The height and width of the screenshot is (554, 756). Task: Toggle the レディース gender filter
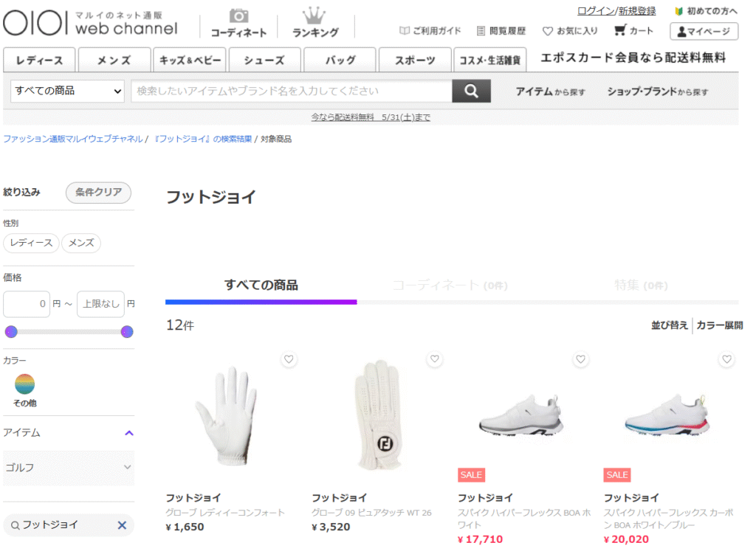click(31, 243)
